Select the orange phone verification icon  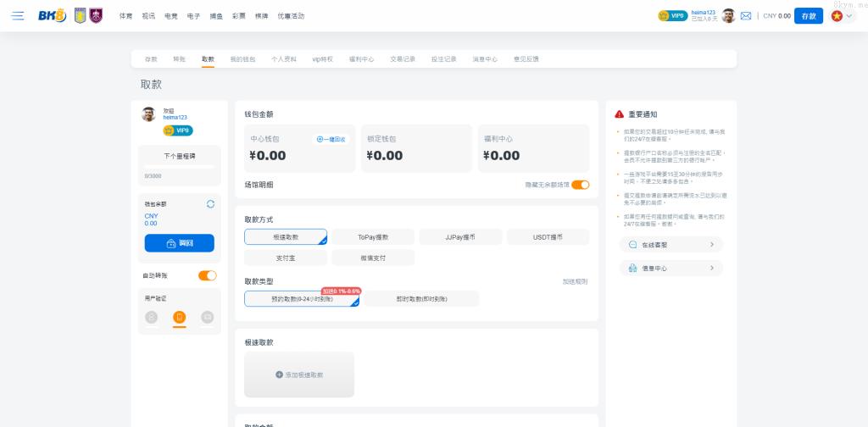click(179, 317)
